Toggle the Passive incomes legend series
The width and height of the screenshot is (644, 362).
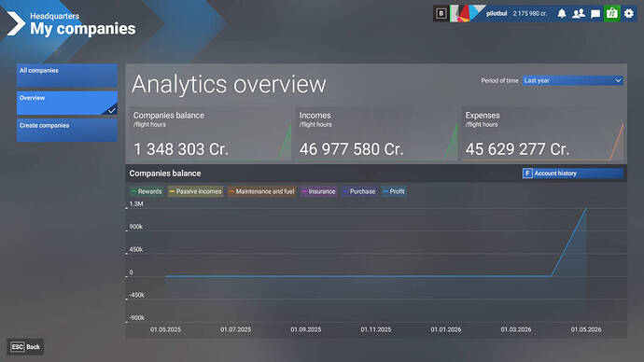tap(195, 191)
